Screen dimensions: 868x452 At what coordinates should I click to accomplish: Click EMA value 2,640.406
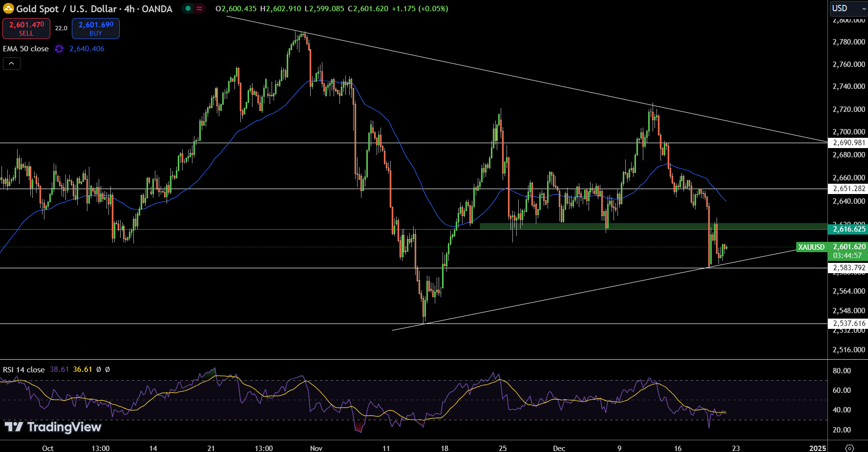tap(87, 49)
